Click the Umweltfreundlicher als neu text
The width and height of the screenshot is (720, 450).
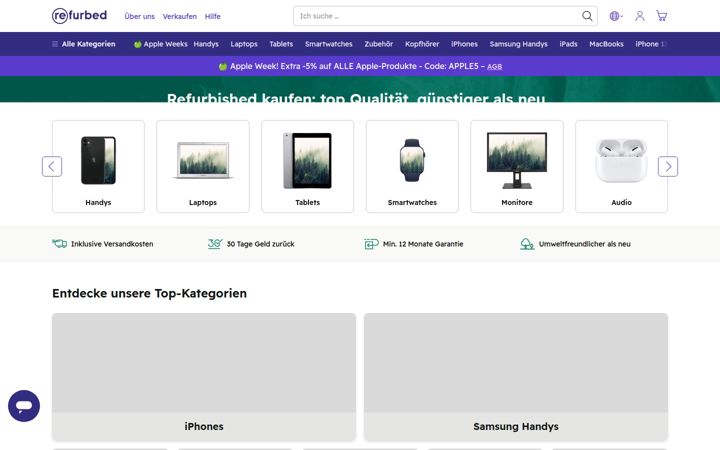(585, 244)
